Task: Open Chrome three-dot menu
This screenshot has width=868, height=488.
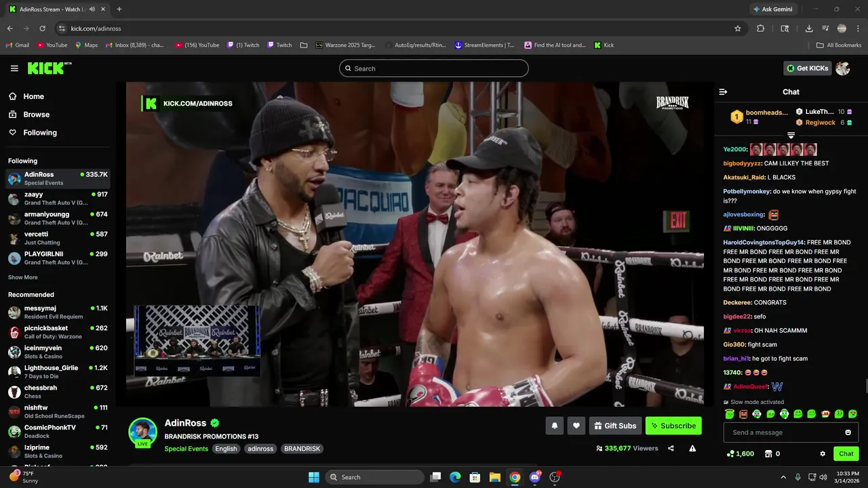Action: 858,28
